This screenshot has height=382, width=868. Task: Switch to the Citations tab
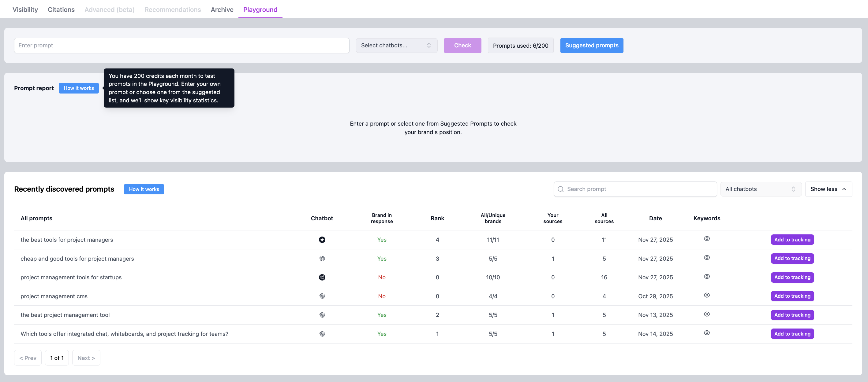pos(61,9)
